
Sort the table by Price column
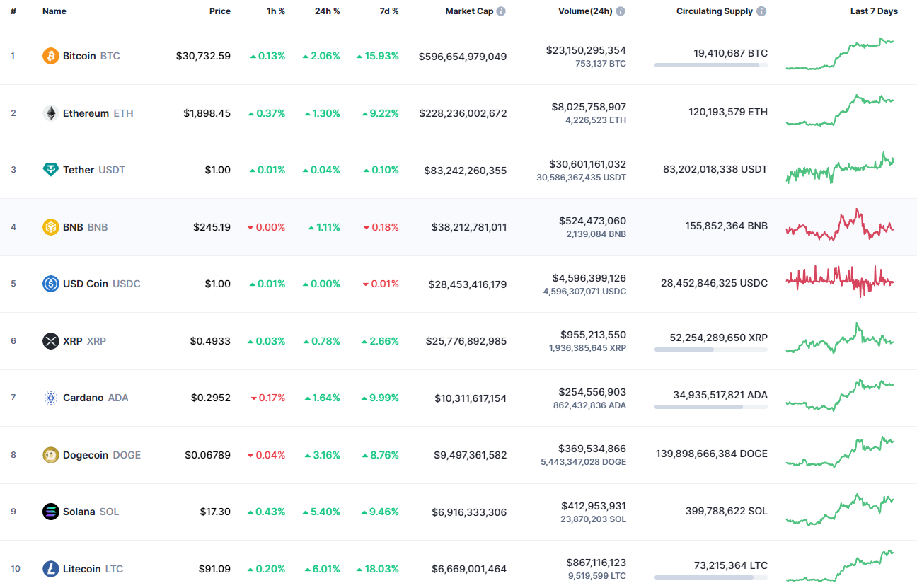click(219, 11)
